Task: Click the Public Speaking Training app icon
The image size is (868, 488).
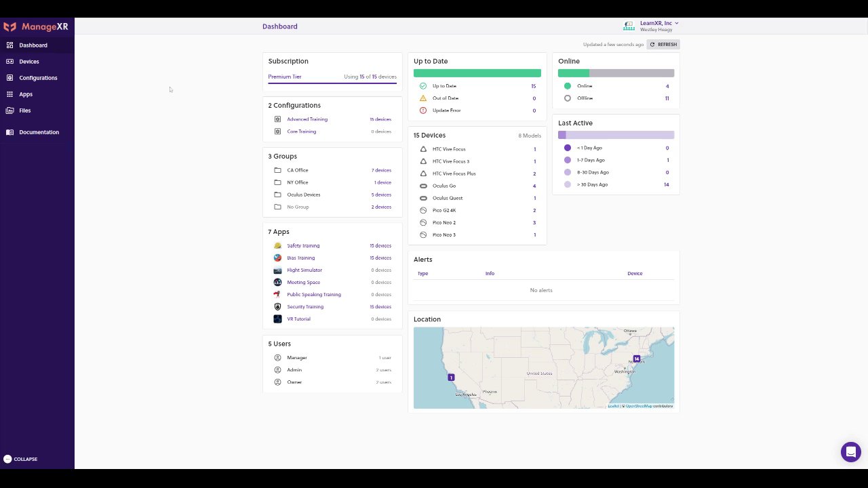Action: (277, 294)
